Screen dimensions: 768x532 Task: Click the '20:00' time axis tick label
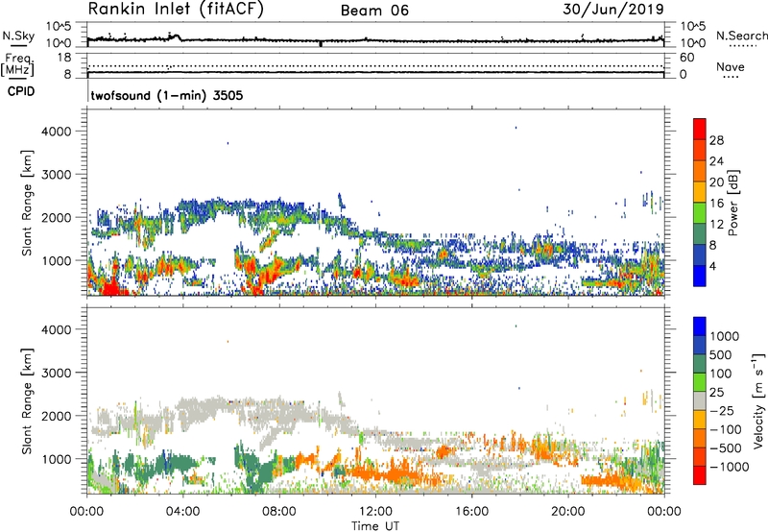click(568, 512)
